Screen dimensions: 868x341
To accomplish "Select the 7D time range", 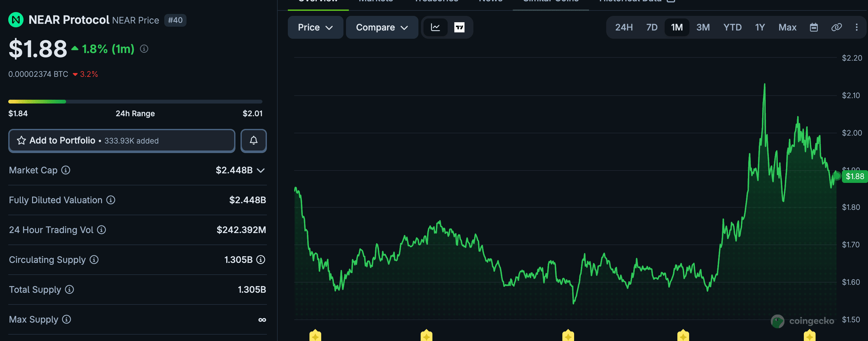I will pyautogui.click(x=652, y=27).
